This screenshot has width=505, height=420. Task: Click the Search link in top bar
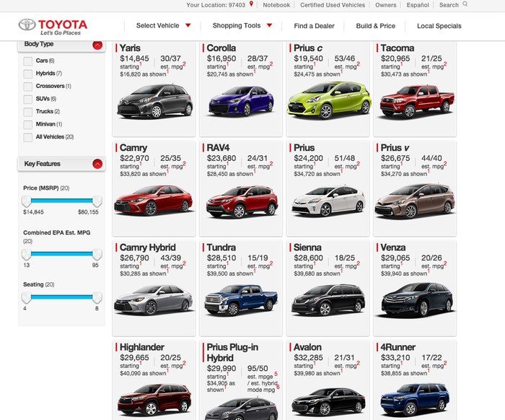(x=449, y=5)
